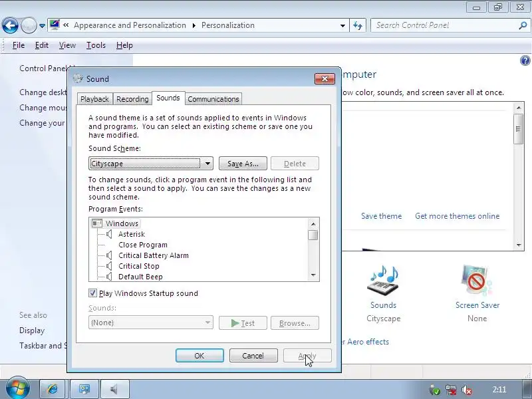Click the up arrow of the Program Events scrollbar

[313, 224]
